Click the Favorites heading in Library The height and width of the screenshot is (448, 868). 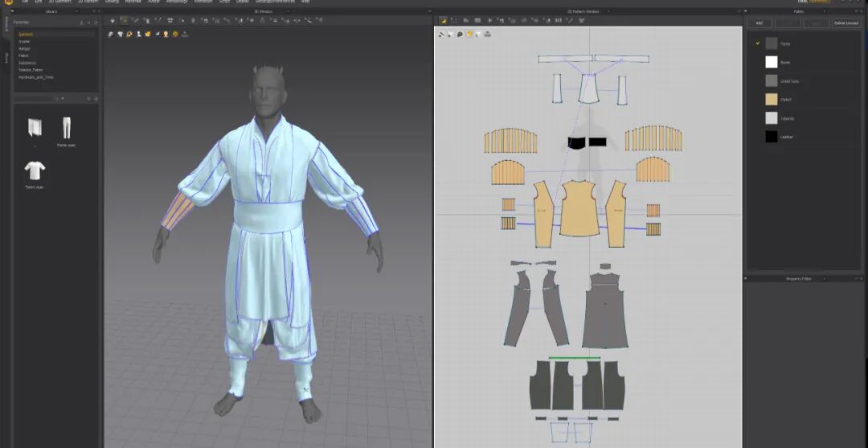[22, 23]
